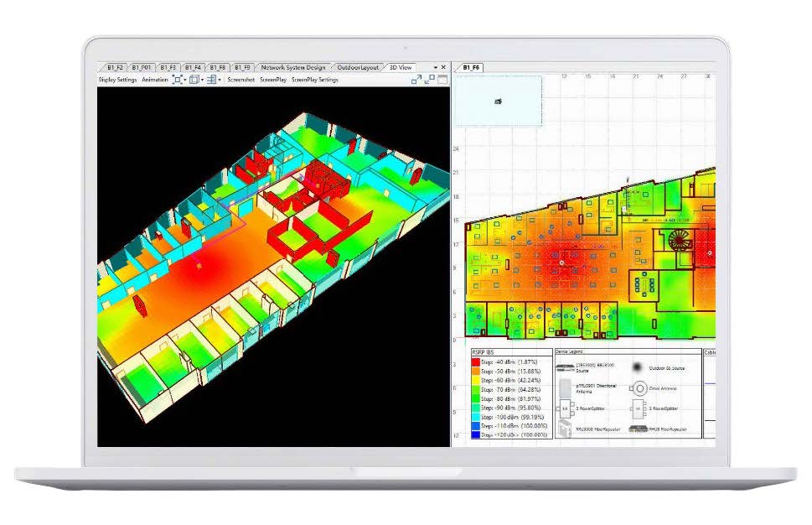Click the overview minimap thumbnail
Image resolution: width=812 pixels, height=525 pixels.
[498, 101]
